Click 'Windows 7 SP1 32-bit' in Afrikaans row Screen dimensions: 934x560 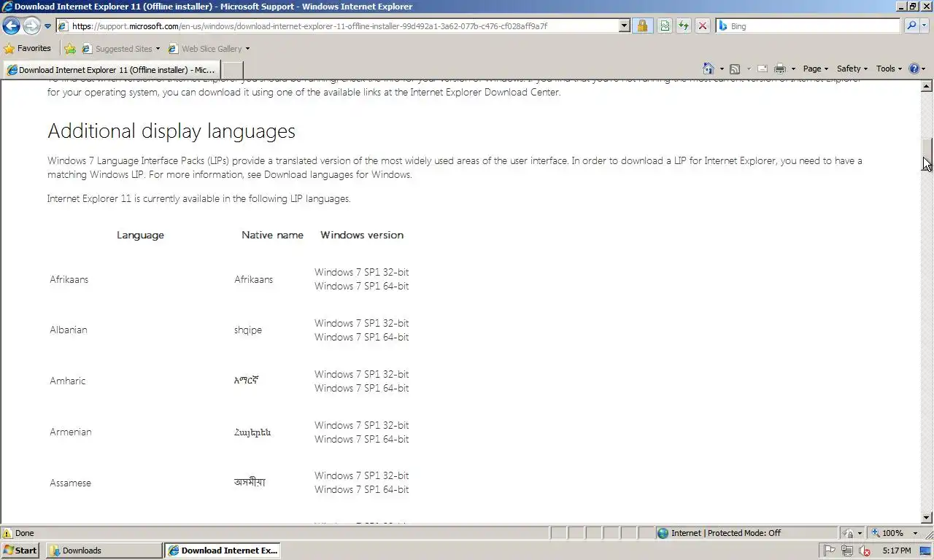361,272
